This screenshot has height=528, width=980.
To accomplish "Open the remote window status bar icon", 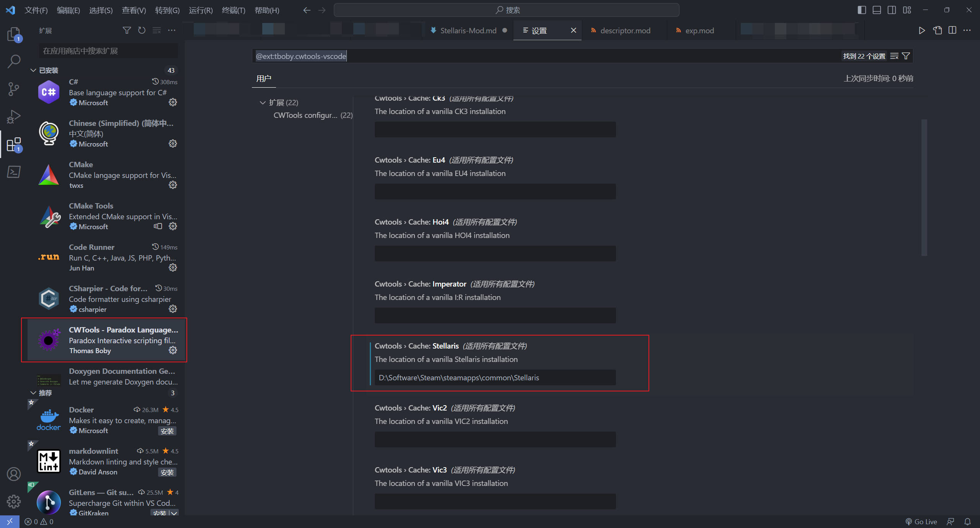I will click(x=10, y=521).
